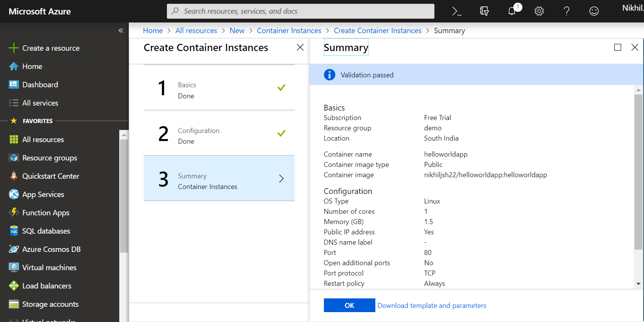Collapse the left sidebar with the double chevron
Screen dimensions: 644x322
pos(121,30)
